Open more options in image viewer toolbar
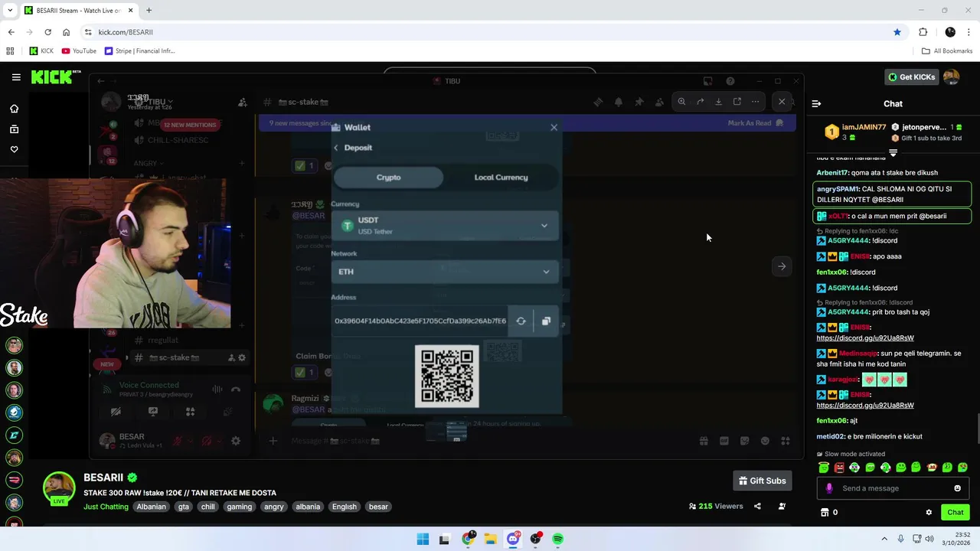This screenshot has height=551, width=980. (x=755, y=102)
